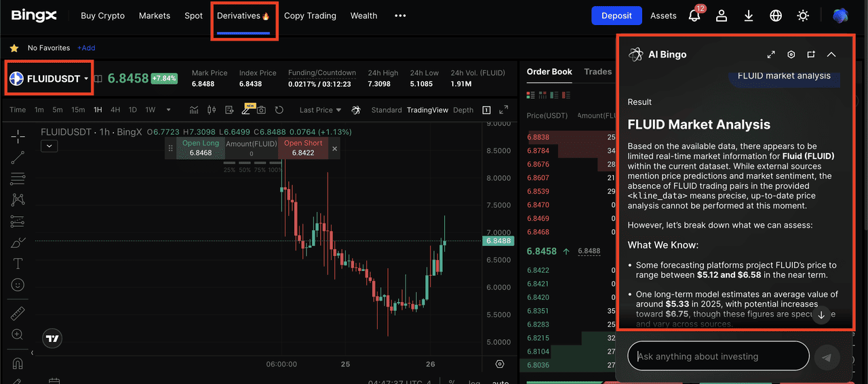Start a new AI Bingo chat
This screenshot has height=384, width=868.
click(811, 54)
